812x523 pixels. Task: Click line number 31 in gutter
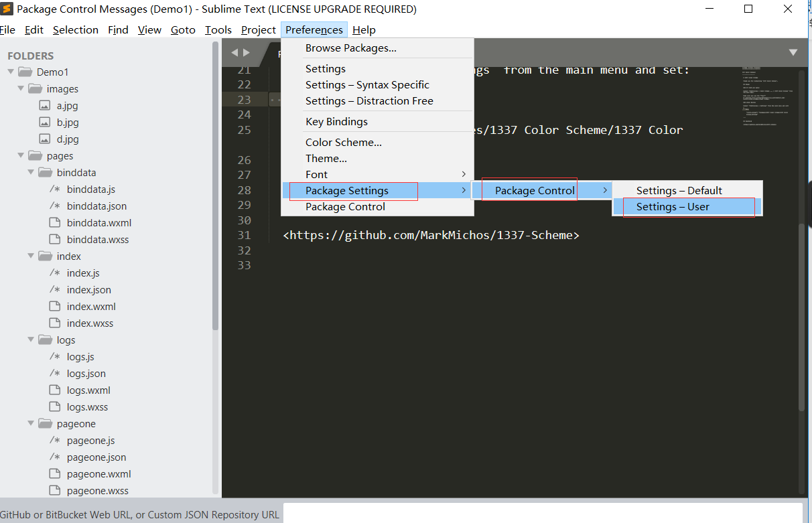coord(244,235)
